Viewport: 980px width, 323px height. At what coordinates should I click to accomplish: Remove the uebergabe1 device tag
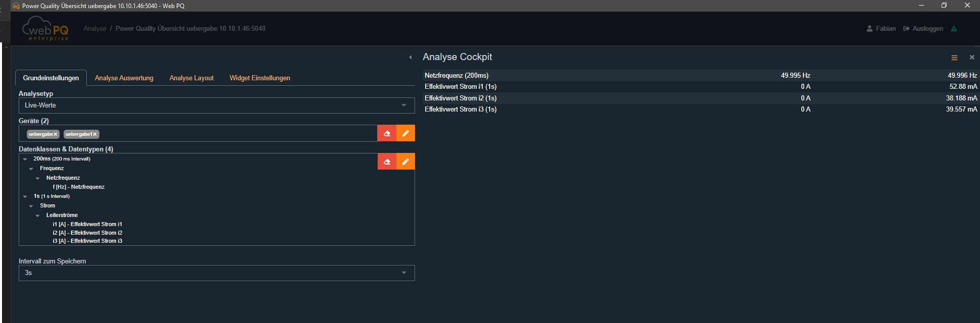click(94, 134)
